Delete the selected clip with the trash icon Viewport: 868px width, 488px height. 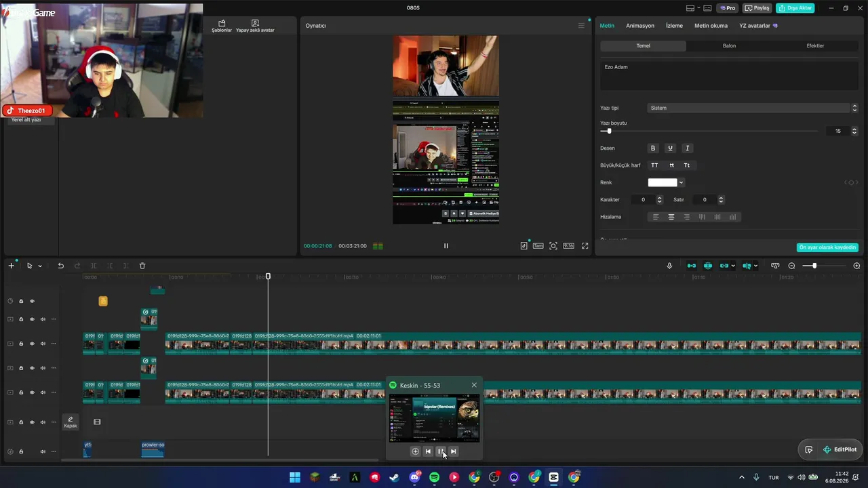[x=142, y=266]
